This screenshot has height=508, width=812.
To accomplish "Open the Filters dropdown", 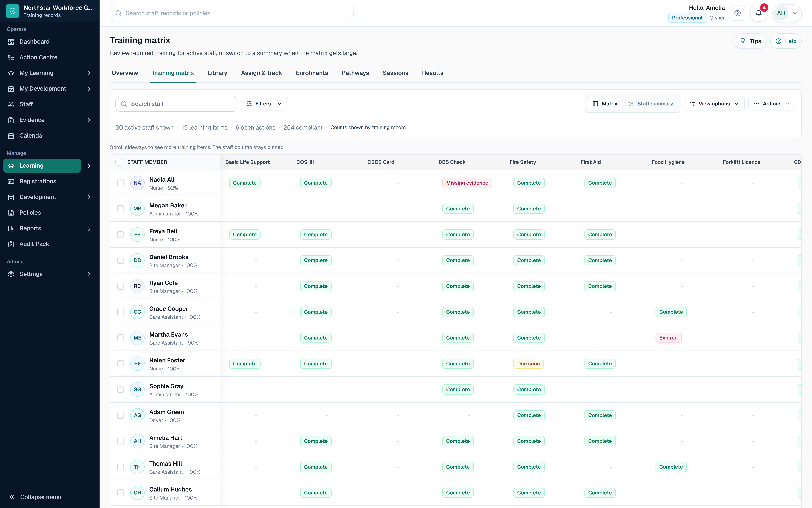I will (x=264, y=104).
